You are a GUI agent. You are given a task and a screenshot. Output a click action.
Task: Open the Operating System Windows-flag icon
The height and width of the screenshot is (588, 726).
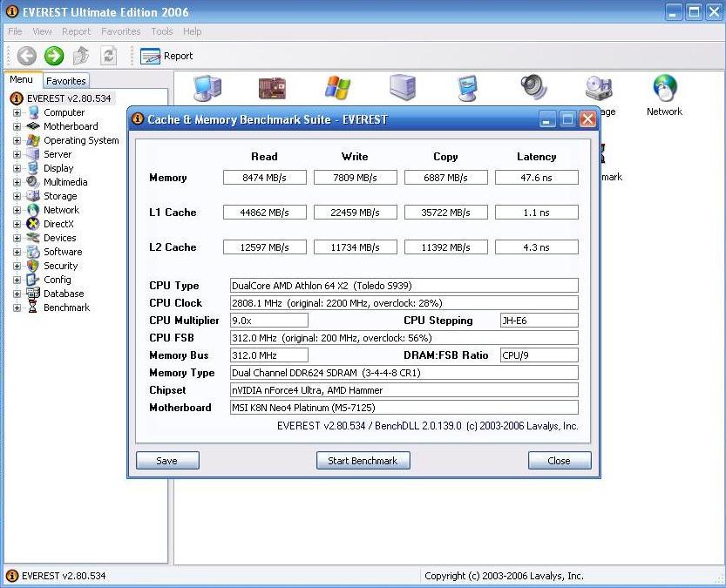click(337, 87)
